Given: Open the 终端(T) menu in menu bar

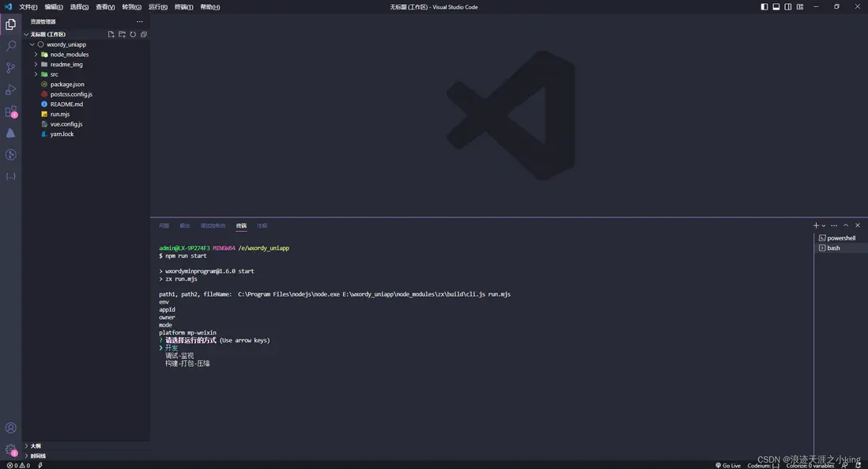Looking at the screenshot, I should (183, 7).
